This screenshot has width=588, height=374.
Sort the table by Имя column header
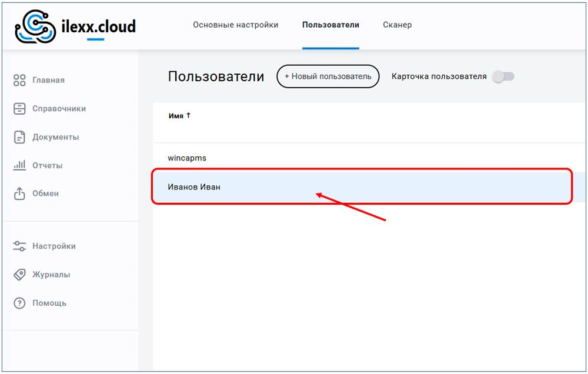point(176,116)
